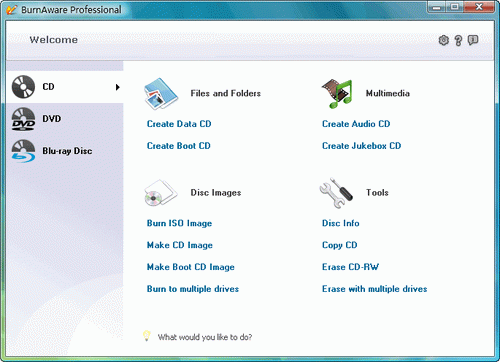Click the Blu-ray Disc icon in sidebar
Viewport: 500px width, 362px height.
(x=23, y=151)
